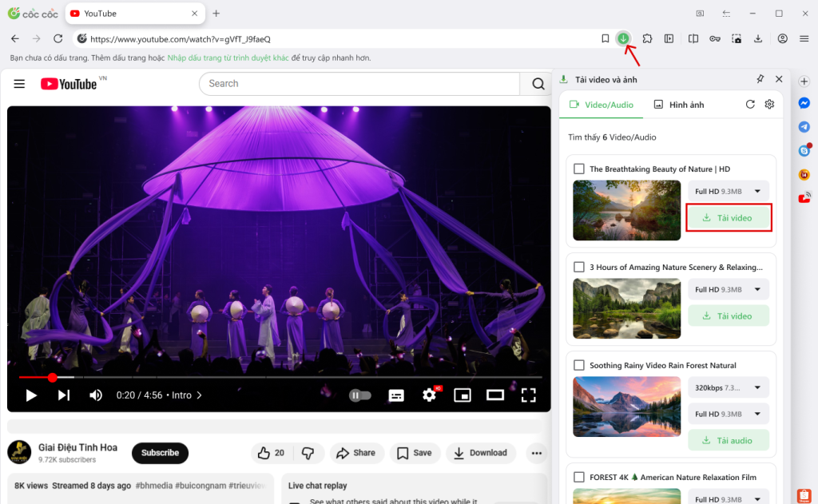Mute the video volume

pos(96,395)
